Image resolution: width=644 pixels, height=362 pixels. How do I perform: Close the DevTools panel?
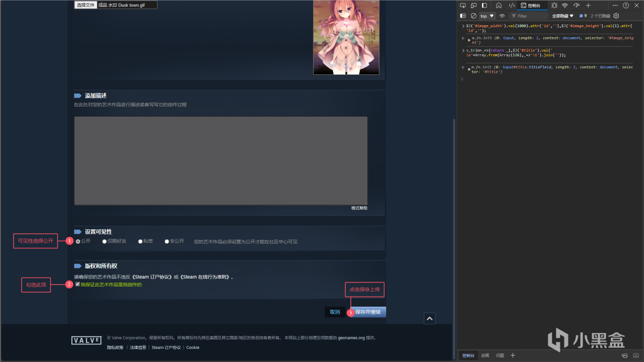637,6
